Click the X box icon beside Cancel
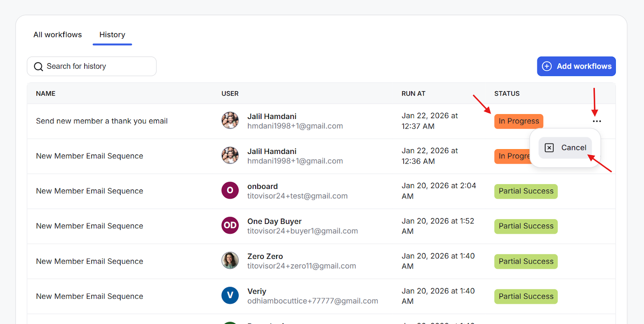This screenshot has width=644, height=324. click(549, 148)
